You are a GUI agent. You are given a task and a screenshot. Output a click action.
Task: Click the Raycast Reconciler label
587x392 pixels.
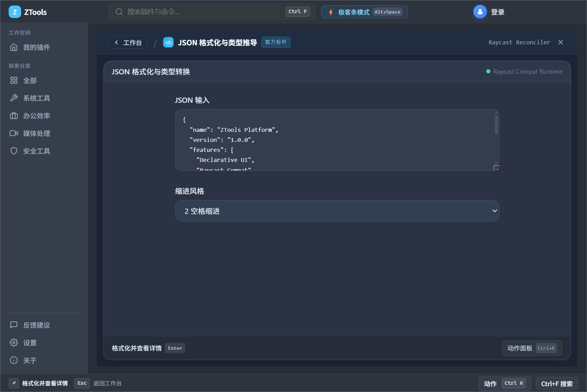coord(519,42)
